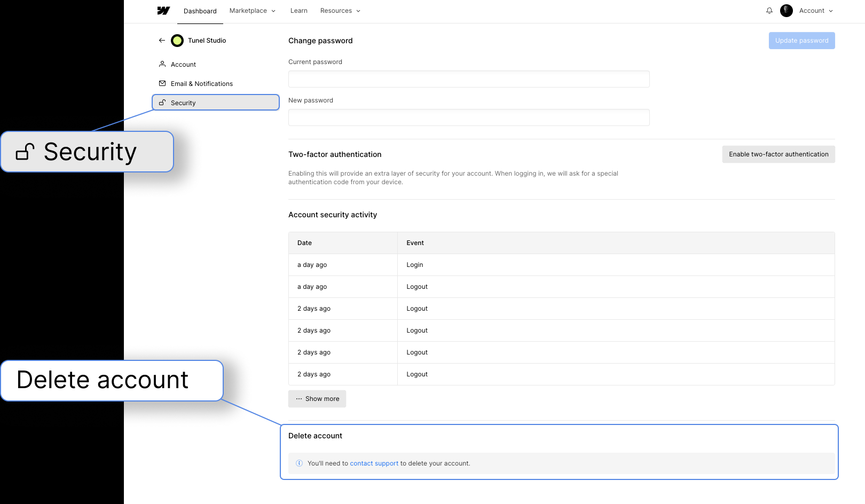The width and height of the screenshot is (865, 504).
Task: Expand the Account dropdown in the header
Action: pyautogui.click(x=815, y=11)
